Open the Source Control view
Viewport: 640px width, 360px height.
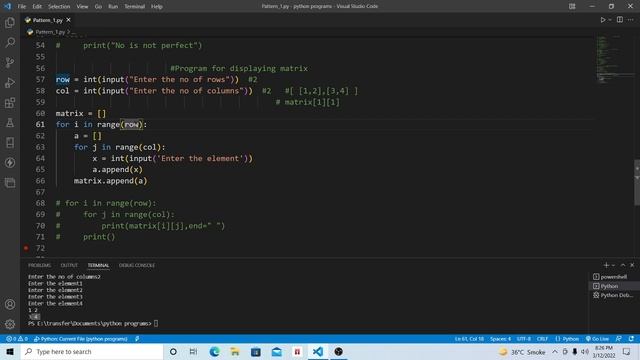click(10, 62)
